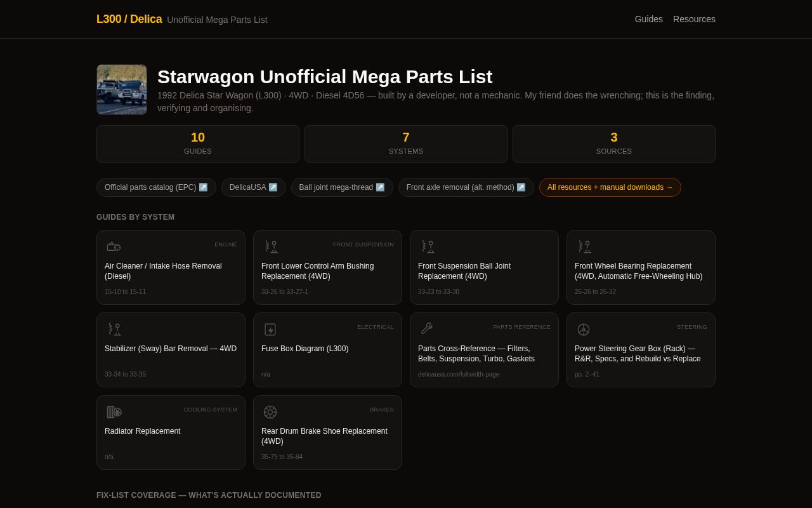Click the suspension icon on Stabilizer Bar Removal card
This screenshot has width=812, height=508.
click(x=114, y=329)
